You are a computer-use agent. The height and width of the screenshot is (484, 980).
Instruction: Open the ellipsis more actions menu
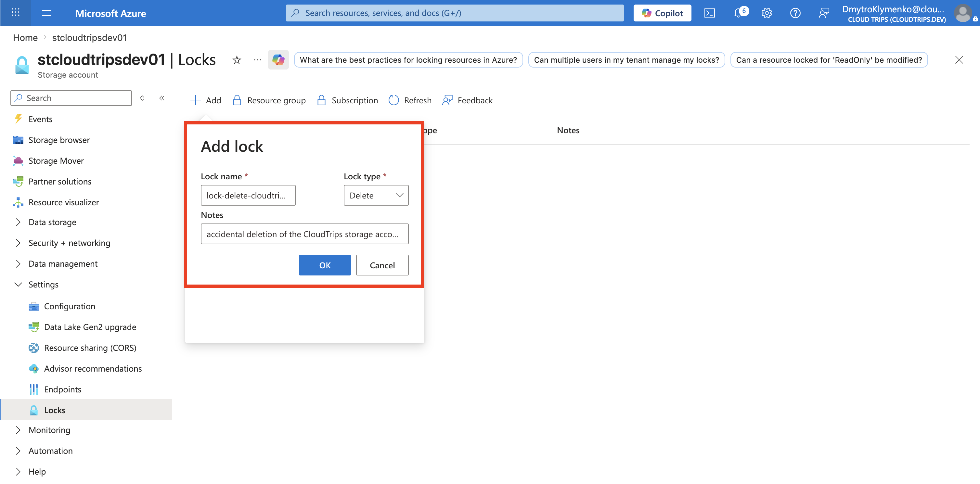tap(258, 60)
